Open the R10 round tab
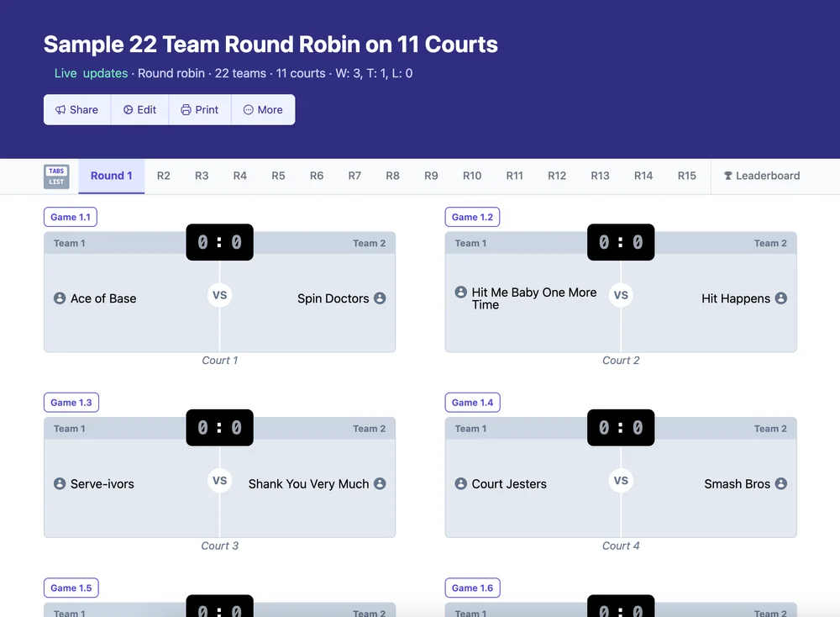Screen dimensions: 840x617 coord(472,176)
